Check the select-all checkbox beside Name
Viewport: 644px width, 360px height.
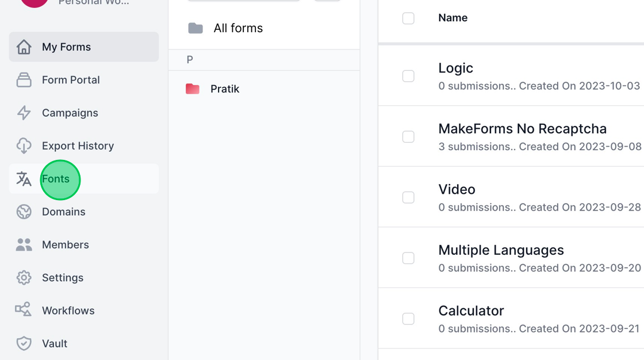(x=408, y=18)
